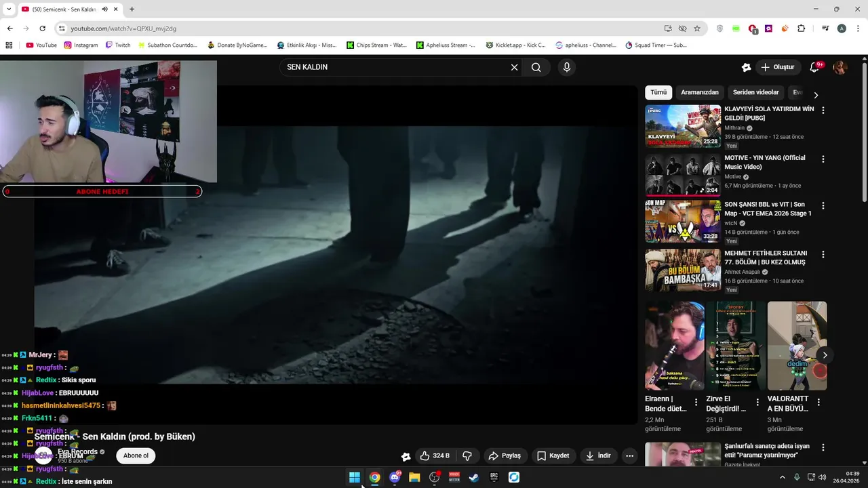Download the video with İndir
This screenshot has width=868, height=488.
coord(598,456)
